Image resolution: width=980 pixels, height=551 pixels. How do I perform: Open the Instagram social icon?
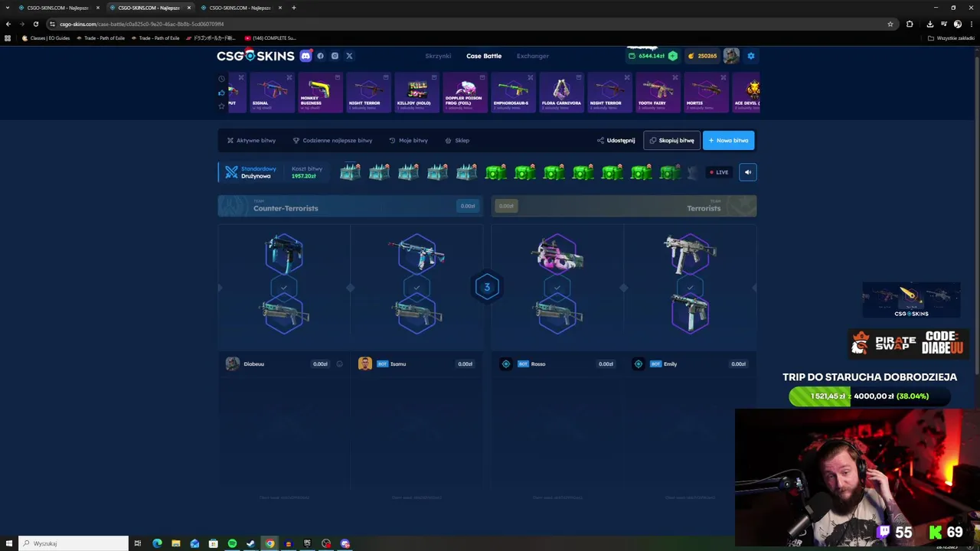tap(335, 56)
